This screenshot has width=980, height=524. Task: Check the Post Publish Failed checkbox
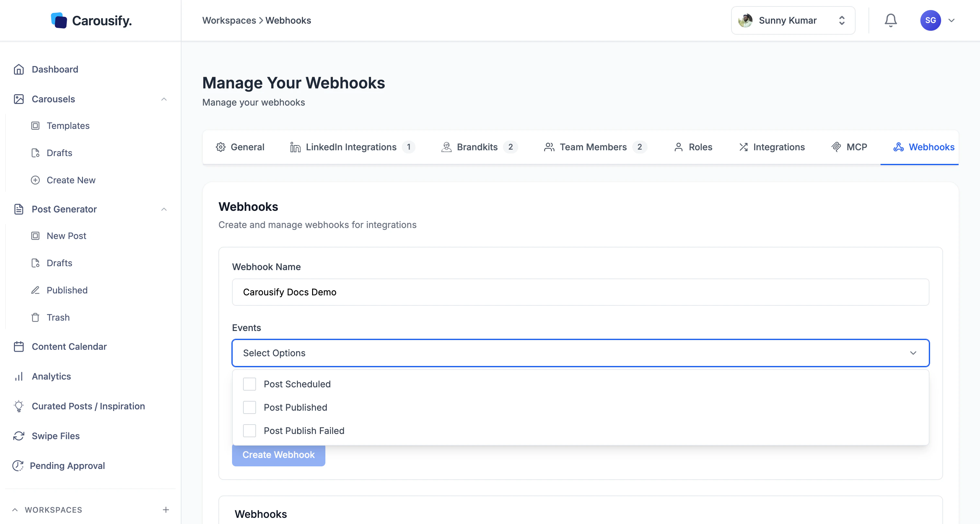(x=250, y=431)
